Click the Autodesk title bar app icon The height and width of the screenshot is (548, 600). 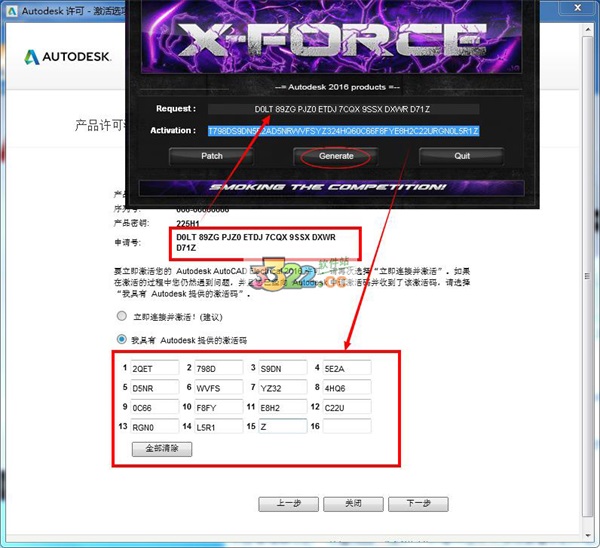pyautogui.click(x=12, y=11)
